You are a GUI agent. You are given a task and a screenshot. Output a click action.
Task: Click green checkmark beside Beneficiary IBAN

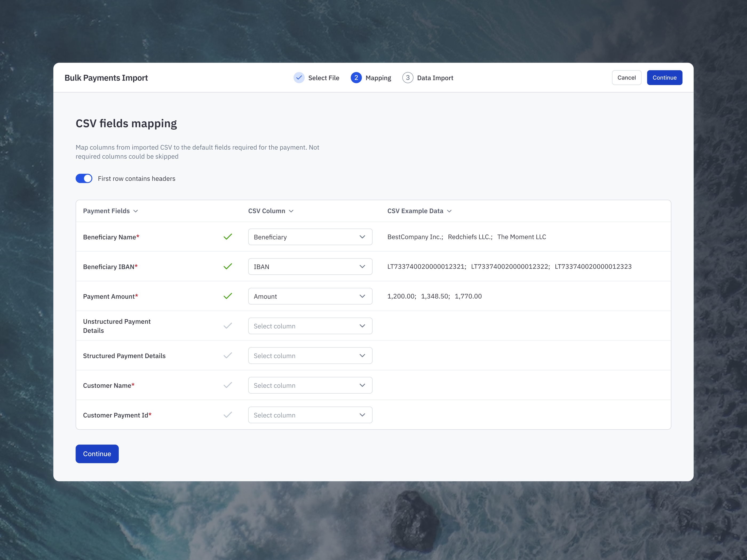[228, 266]
